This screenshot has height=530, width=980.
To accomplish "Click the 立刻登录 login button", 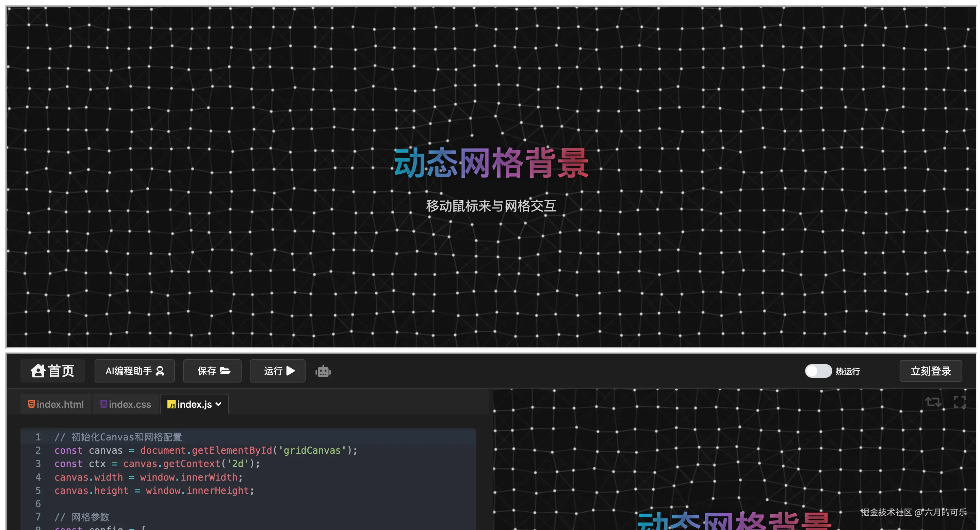I will tap(931, 371).
